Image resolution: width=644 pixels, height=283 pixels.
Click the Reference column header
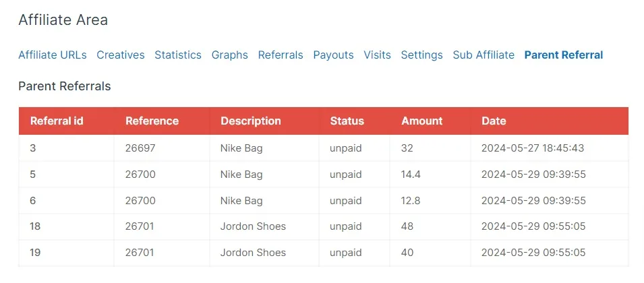pos(152,121)
